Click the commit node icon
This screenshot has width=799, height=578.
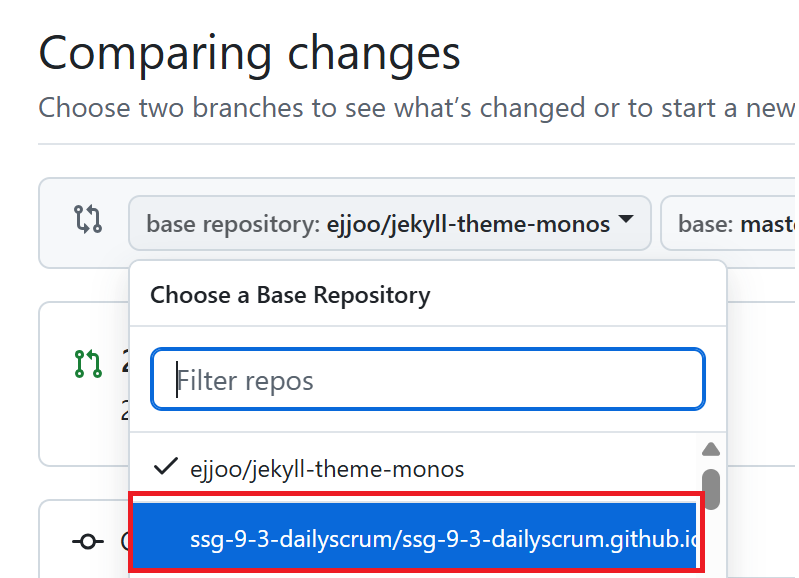click(88, 541)
